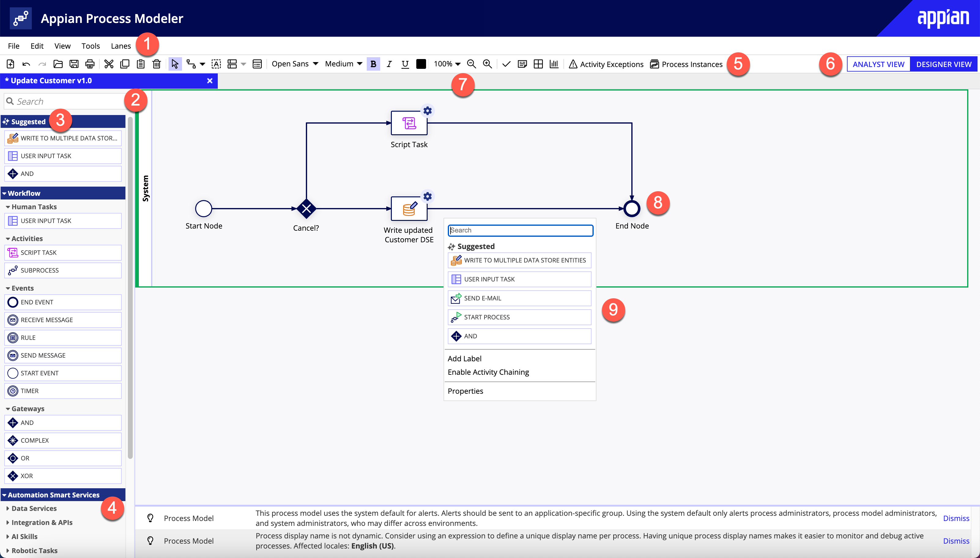Switch to Designer View
The image size is (980, 558).
(944, 64)
